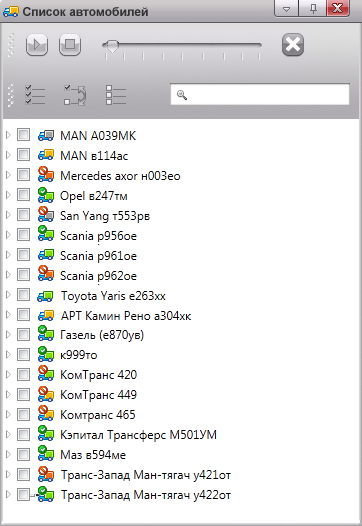Tick the Opel в247тм checkbox
The image size is (362, 526).
pyautogui.click(x=23, y=195)
